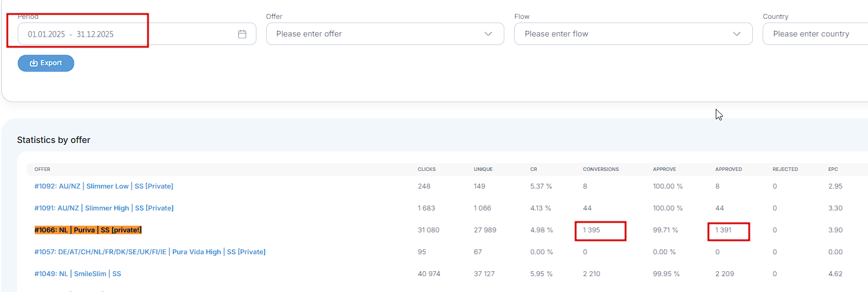Select unique value 37 127
Image resolution: width=868 pixels, height=292 pixels.
point(485,274)
